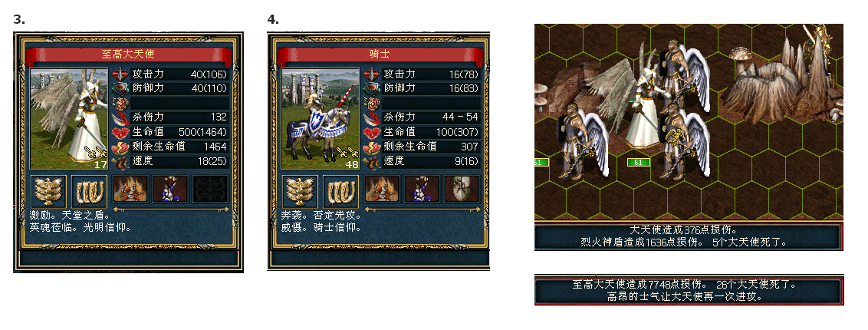Select the shield-and-leaf spell icon in 骑士 panel

click(x=462, y=189)
